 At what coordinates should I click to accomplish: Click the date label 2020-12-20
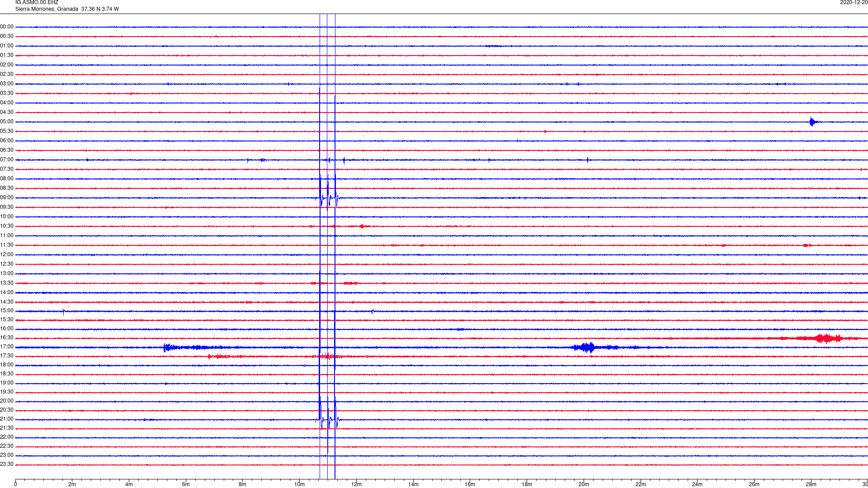(854, 3)
